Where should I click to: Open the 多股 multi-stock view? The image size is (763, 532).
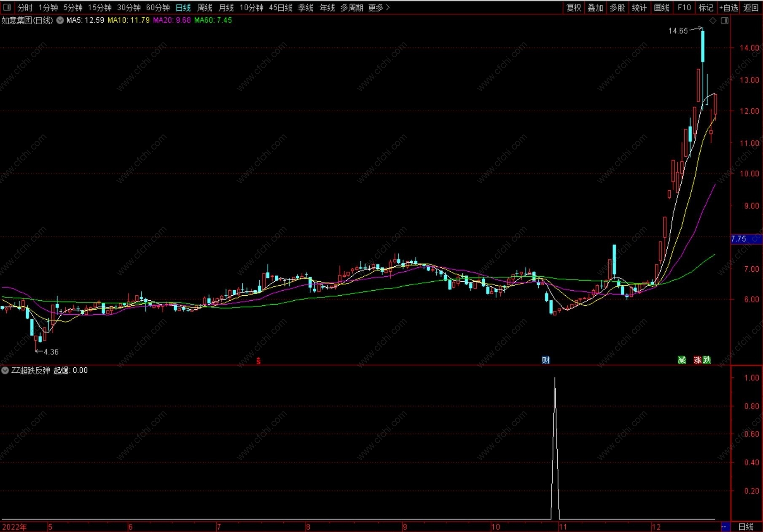[617, 8]
